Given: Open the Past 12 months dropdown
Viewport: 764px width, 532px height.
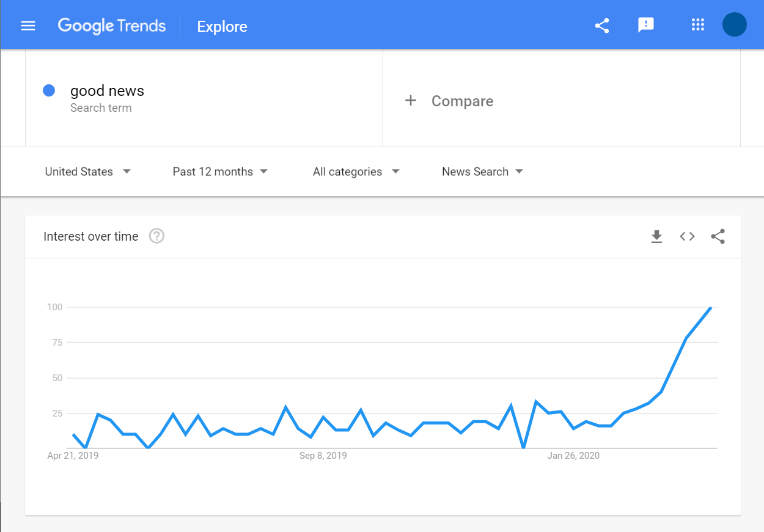Looking at the screenshot, I should (x=220, y=172).
